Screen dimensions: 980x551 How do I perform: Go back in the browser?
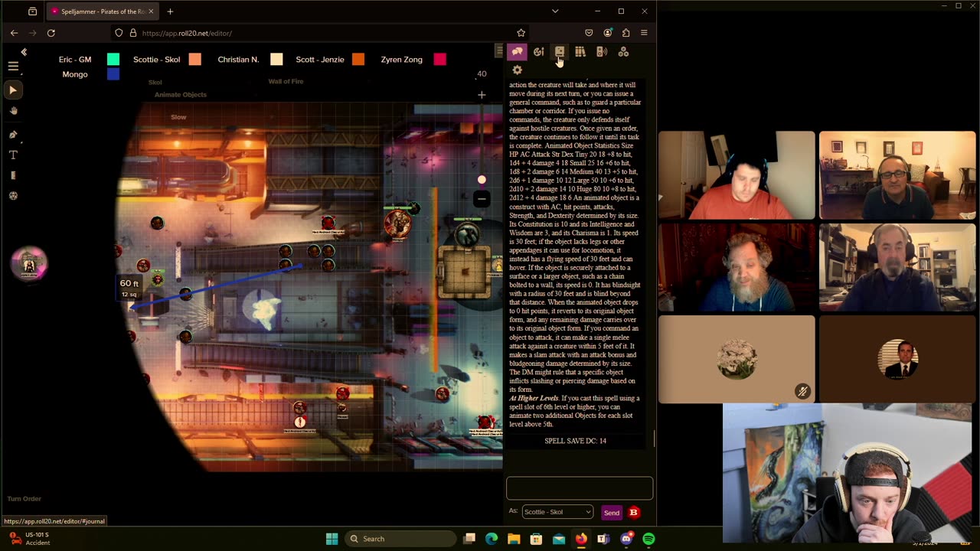[x=14, y=33]
